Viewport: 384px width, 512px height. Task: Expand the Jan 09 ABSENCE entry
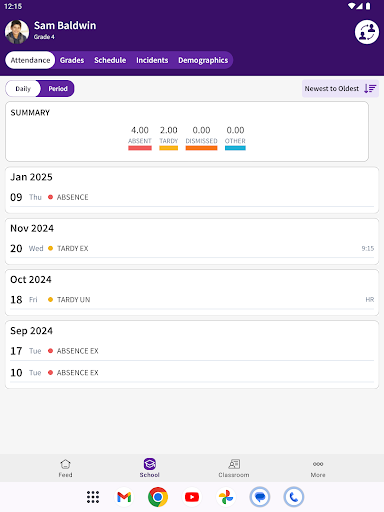pos(192,197)
